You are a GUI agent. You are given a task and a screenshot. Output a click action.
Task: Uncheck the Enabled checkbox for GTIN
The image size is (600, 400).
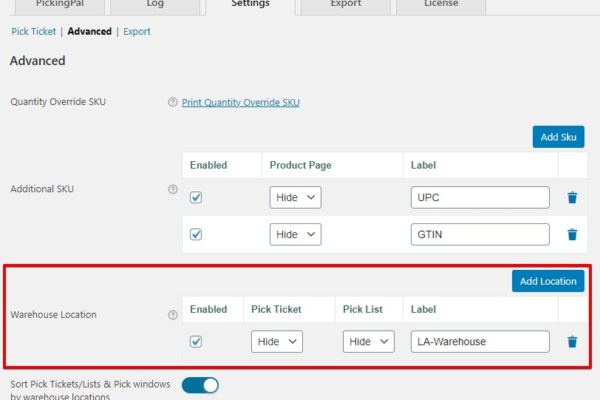[196, 235]
